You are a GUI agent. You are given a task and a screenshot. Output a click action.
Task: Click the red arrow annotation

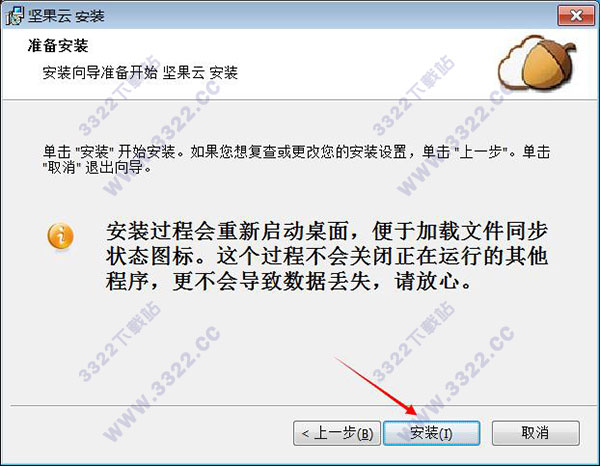[377, 386]
